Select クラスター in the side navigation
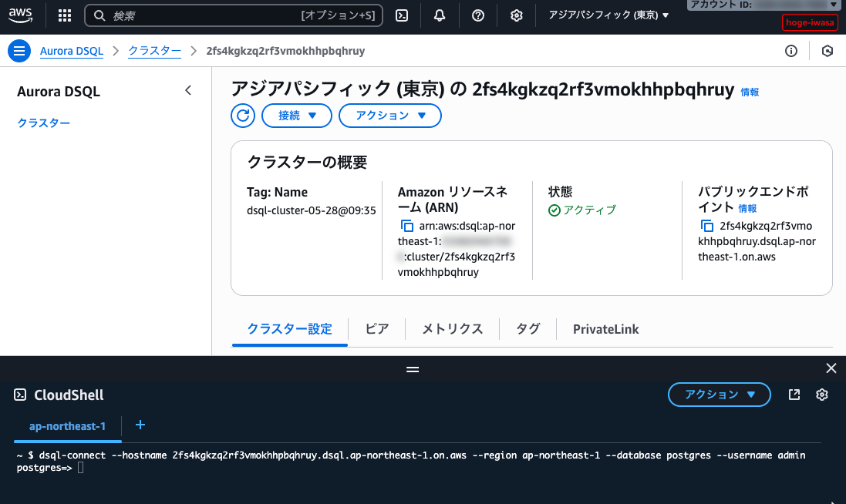The image size is (846, 504). [x=44, y=123]
